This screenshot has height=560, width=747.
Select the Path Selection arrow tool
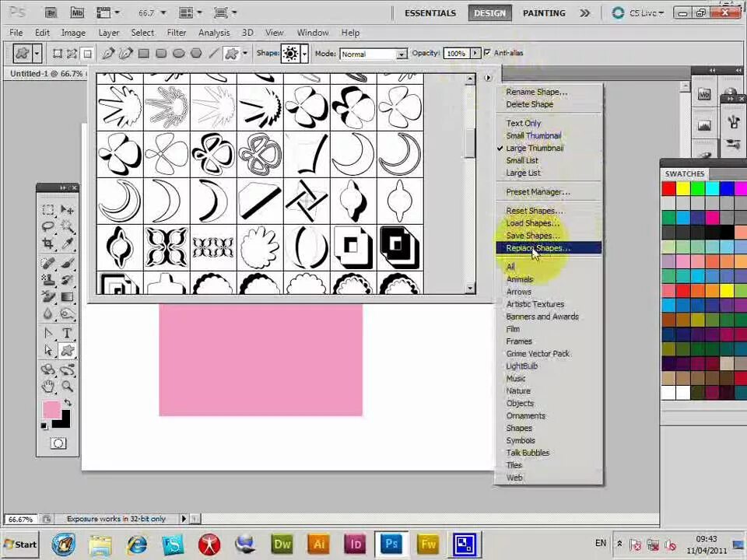click(x=48, y=351)
